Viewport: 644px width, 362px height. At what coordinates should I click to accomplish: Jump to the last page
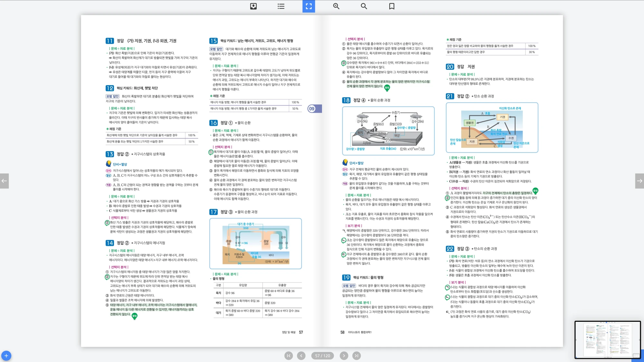pos(356,356)
